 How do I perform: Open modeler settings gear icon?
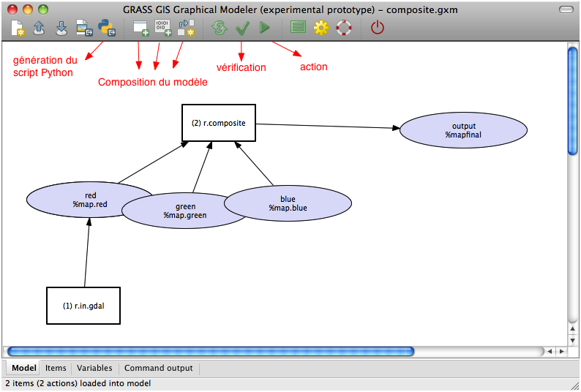tap(321, 29)
